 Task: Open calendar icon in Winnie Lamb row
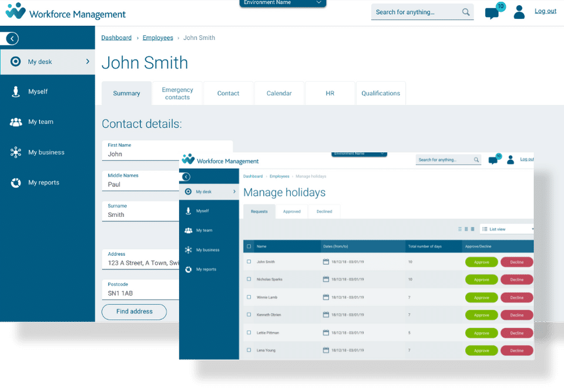click(x=326, y=297)
